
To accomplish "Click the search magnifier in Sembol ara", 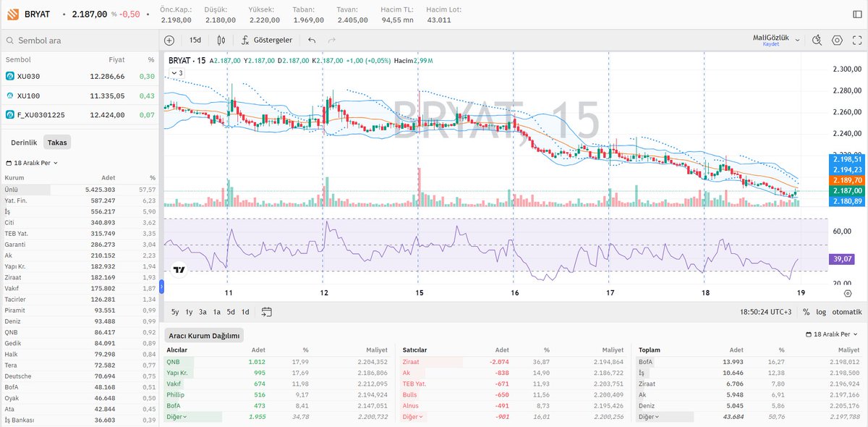I will (10, 41).
